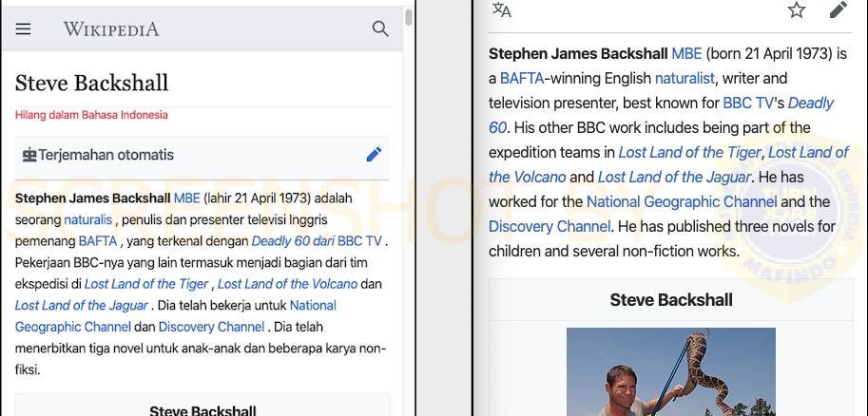Screen dimensions: 868x416
Task: Click the Steve Backshall photo with snake
Action: (x=671, y=371)
